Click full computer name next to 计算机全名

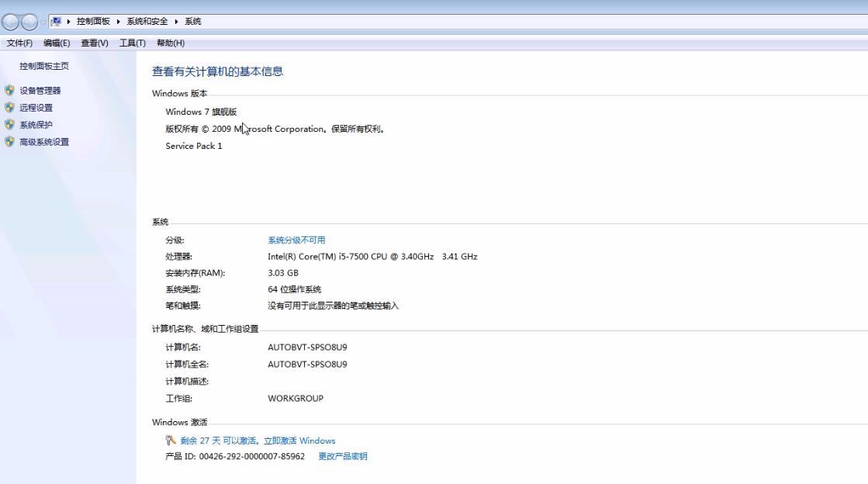coord(307,365)
